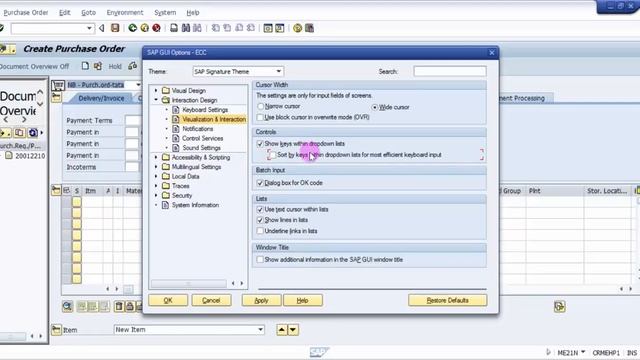Viewport: 640px width, 360px height.
Task: Expand the Multilingual Settings node
Action: pos(156,167)
